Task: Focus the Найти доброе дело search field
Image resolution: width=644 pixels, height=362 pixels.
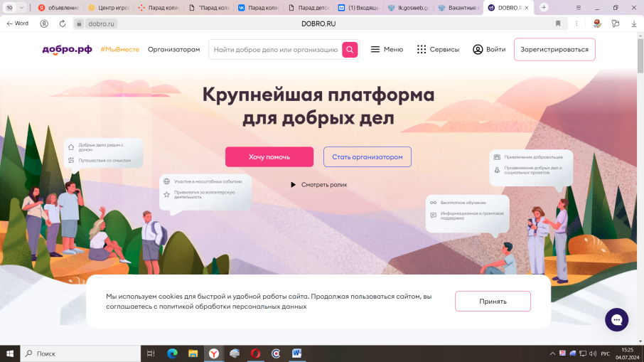Action: (x=275, y=50)
